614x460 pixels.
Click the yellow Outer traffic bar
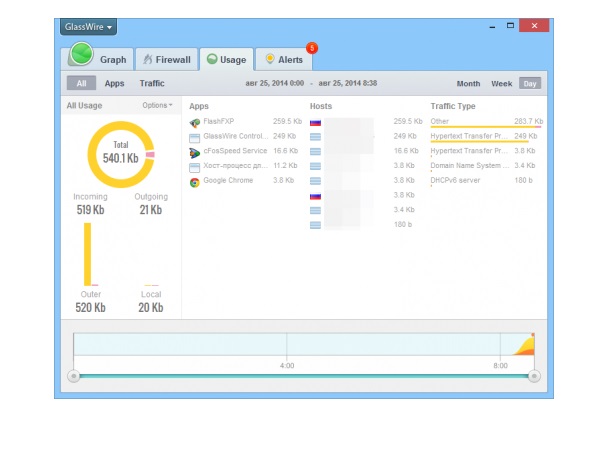click(x=88, y=254)
